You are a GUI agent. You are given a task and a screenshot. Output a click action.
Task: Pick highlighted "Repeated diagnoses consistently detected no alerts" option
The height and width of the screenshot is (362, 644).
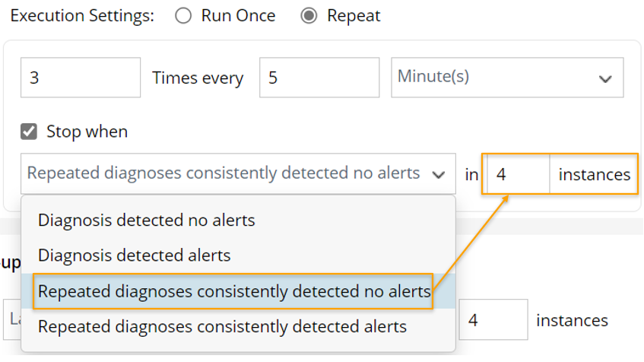234,291
